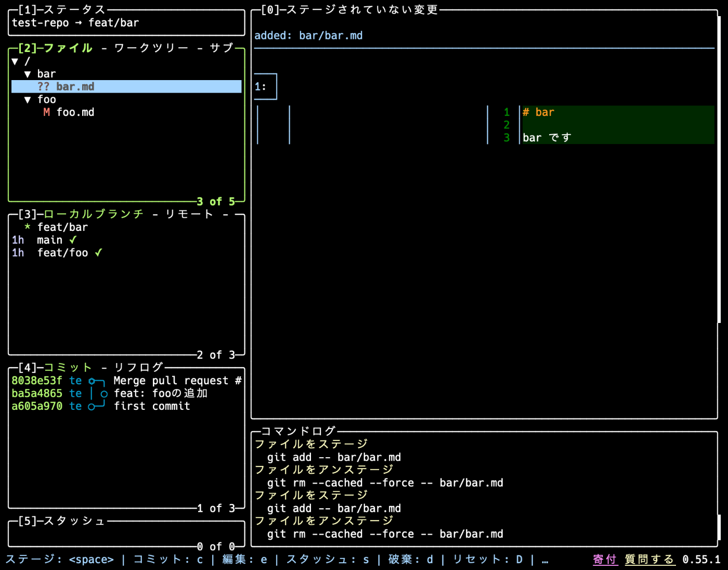Click the te author initials of commit 8038e53f

pos(75,381)
